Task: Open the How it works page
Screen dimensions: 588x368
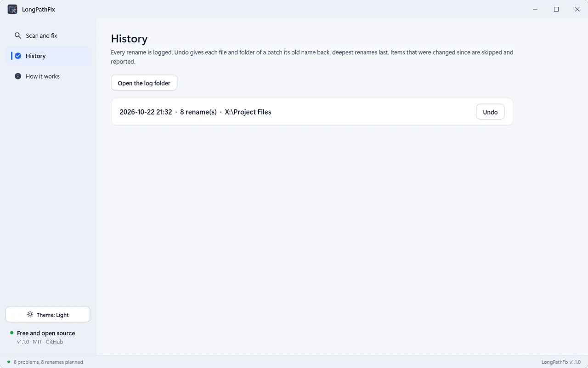Action: [48, 76]
